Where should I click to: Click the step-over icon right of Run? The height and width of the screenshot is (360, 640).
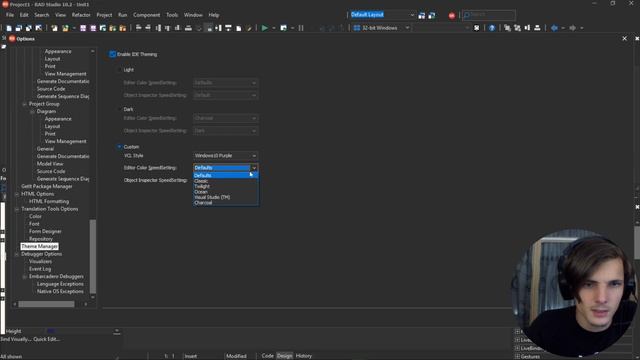[283, 28]
